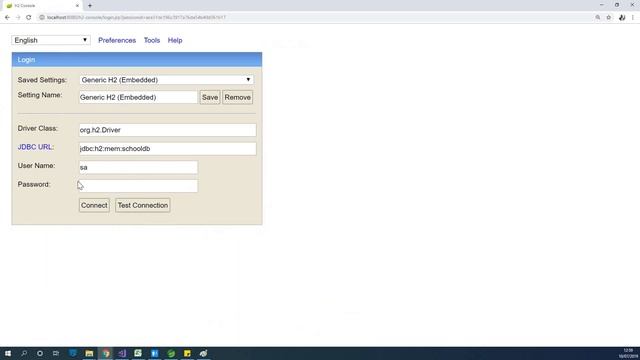Open the Windows Start menu
The height and width of the screenshot is (360, 640).
click(x=8, y=353)
